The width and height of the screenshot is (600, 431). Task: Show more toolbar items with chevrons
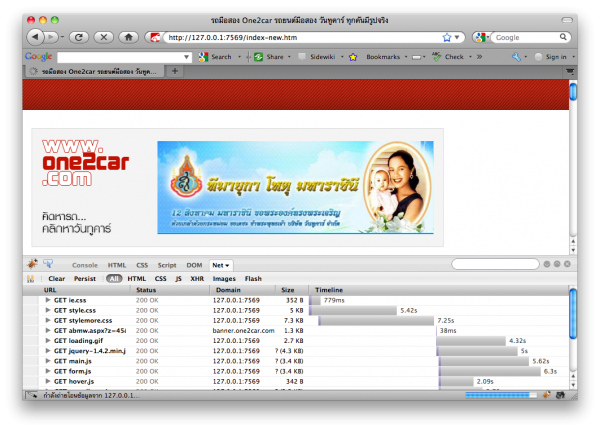pos(479,57)
